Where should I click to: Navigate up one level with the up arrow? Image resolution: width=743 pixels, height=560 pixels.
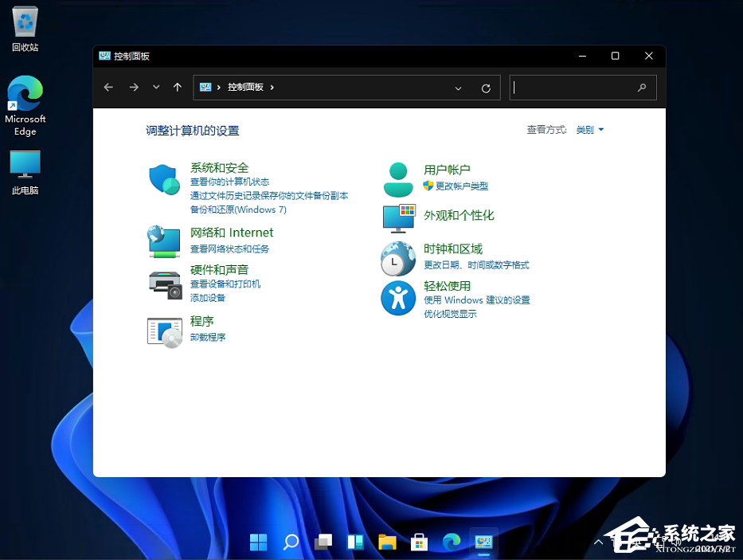(177, 88)
